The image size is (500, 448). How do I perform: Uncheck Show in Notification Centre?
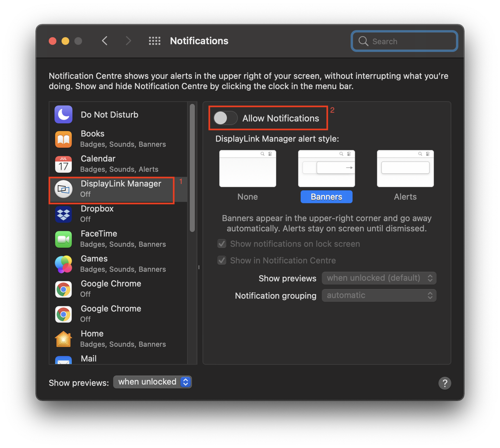click(x=222, y=260)
